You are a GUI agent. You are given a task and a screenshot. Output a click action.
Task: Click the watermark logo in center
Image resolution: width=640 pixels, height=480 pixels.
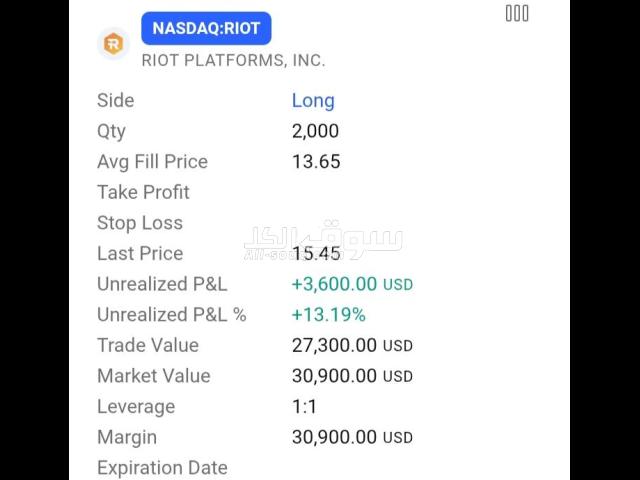click(322, 242)
